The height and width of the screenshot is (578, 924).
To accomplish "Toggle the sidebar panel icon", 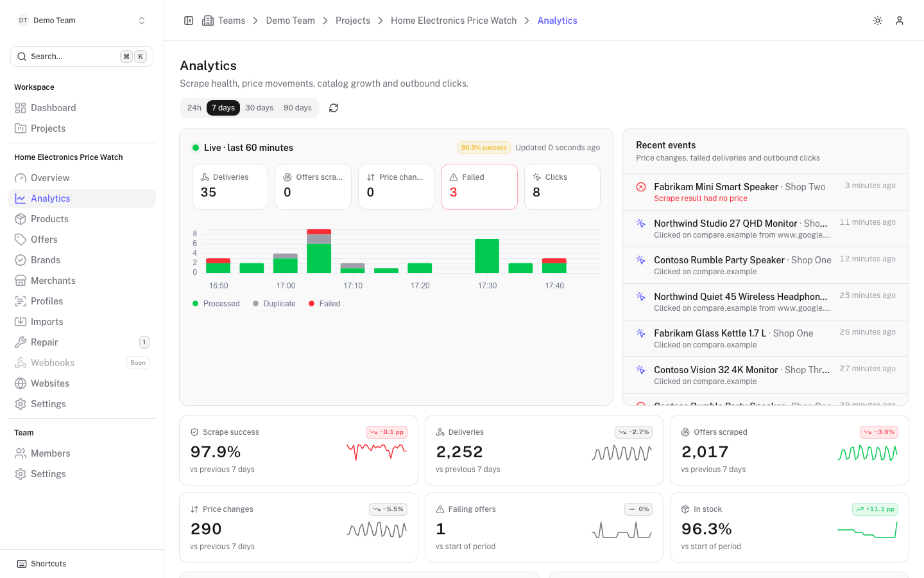I will [189, 21].
